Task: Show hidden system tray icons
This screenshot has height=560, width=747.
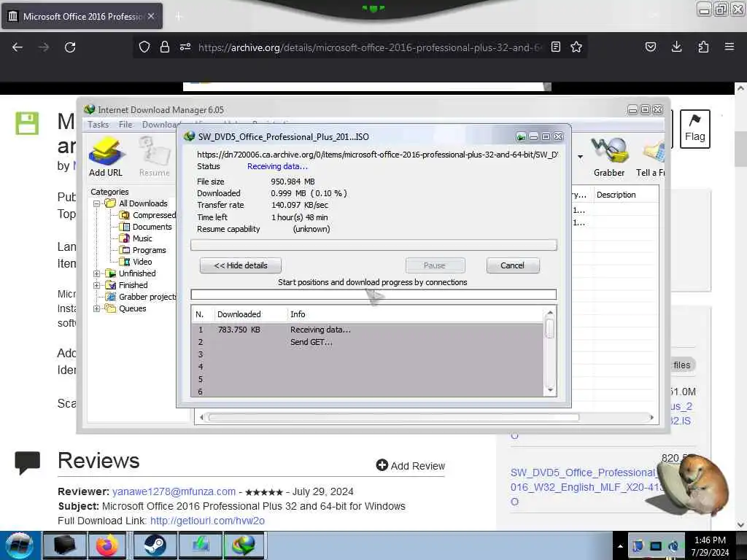Action: [x=620, y=546]
